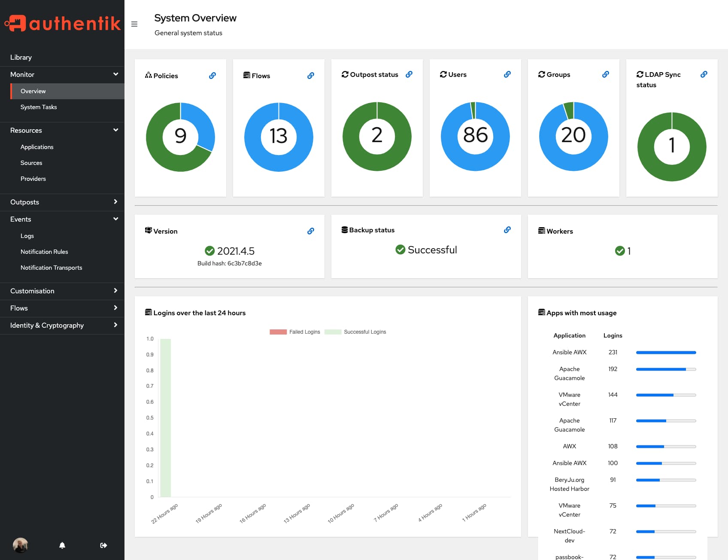Click the user avatar in the sidebar

click(x=21, y=545)
